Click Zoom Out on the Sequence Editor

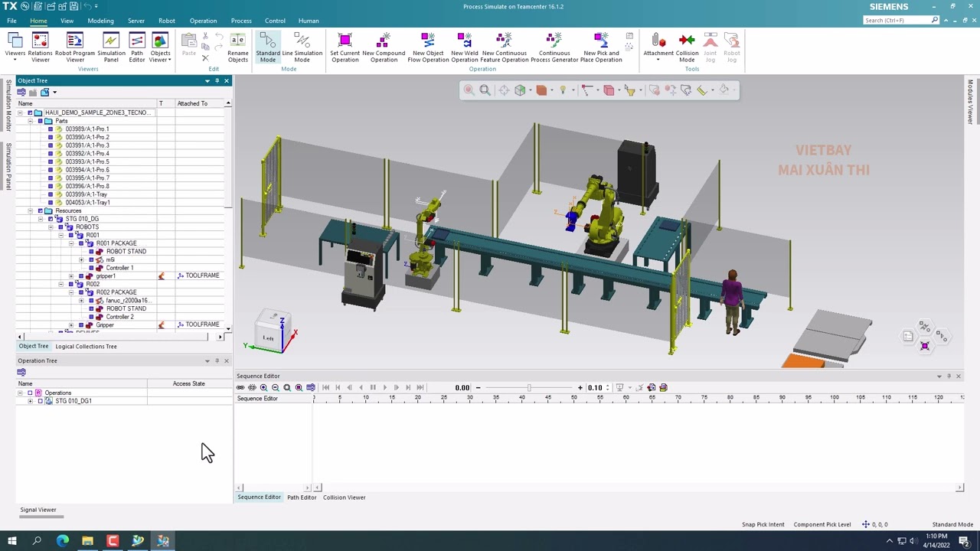(x=275, y=387)
